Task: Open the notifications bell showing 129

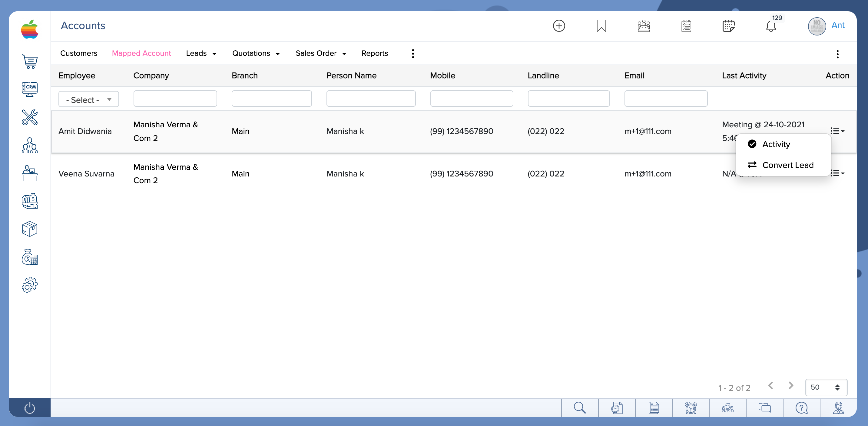Action: click(x=771, y=26)
